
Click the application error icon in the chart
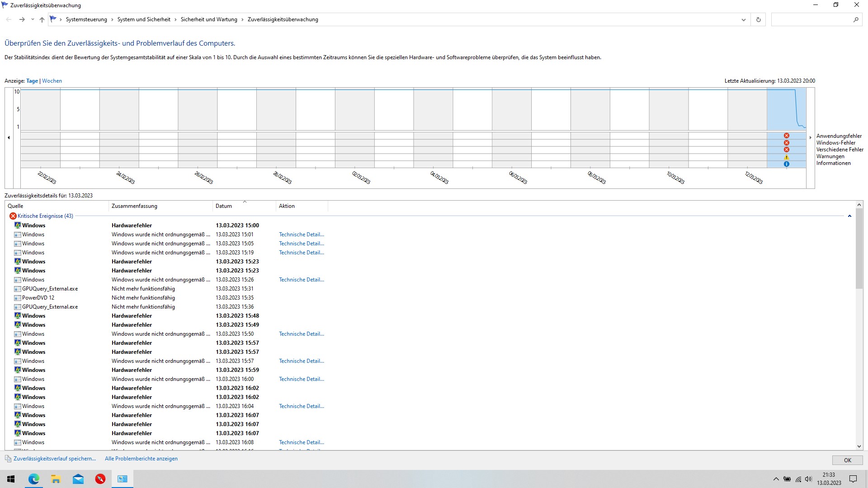[x=787, y=136]
